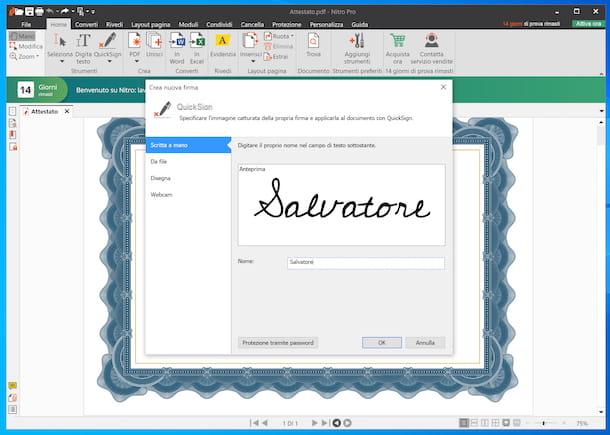Click Protezione tramite password button
This screenshot has width=610, height=435.
pos(278,343)
